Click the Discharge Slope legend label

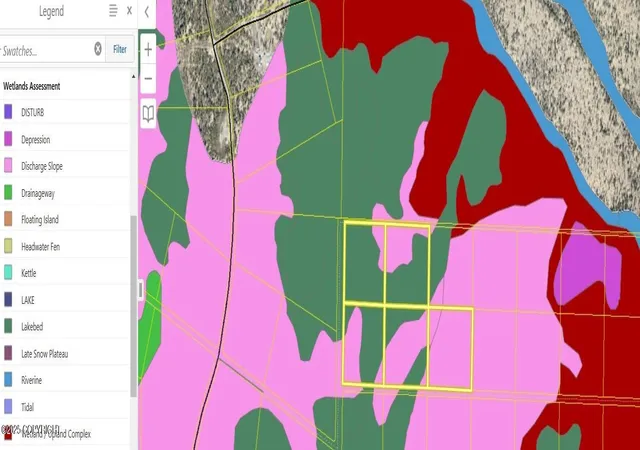(42, 166)
